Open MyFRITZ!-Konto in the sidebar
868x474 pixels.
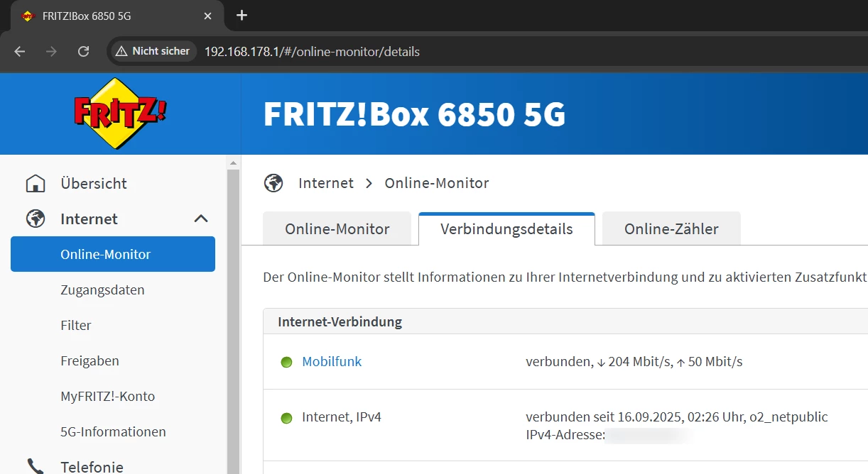tap(107, 397)
